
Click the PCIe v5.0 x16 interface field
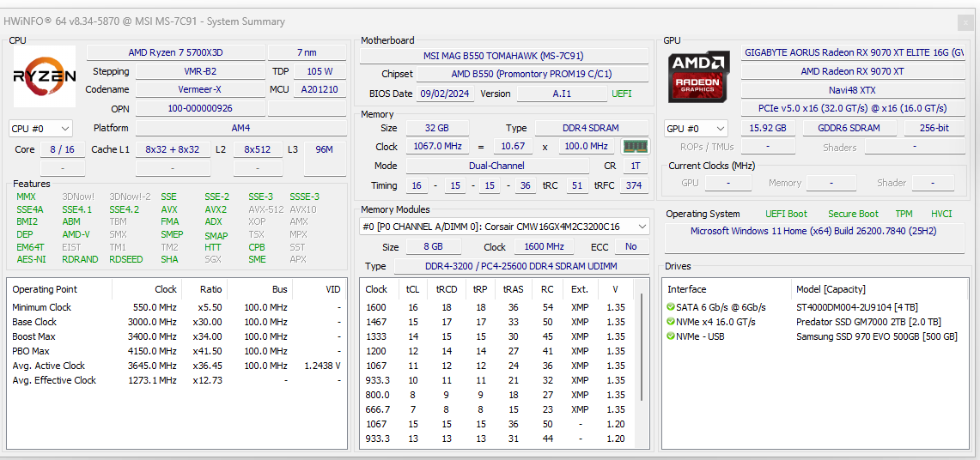coord(854,109)
